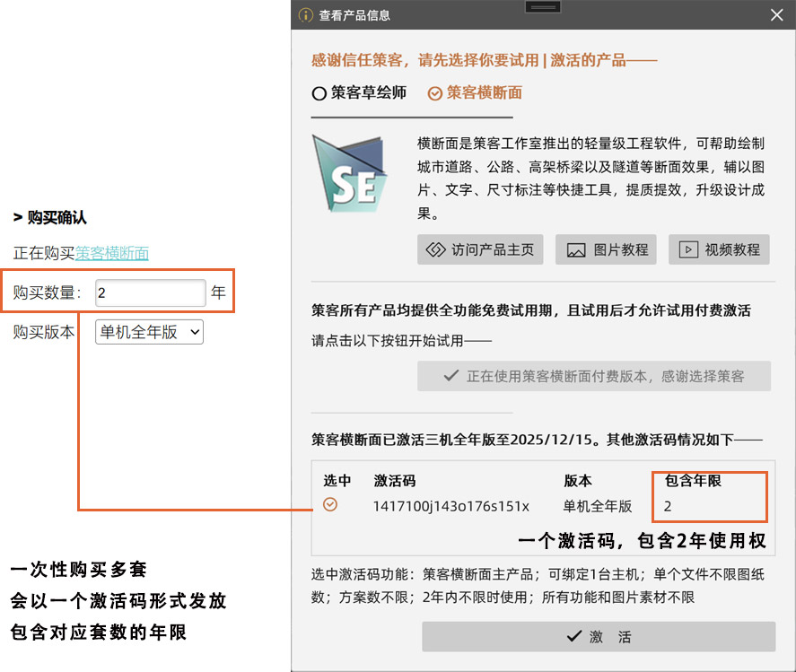Select the 策客横断面 product option

tap(475, 93)
